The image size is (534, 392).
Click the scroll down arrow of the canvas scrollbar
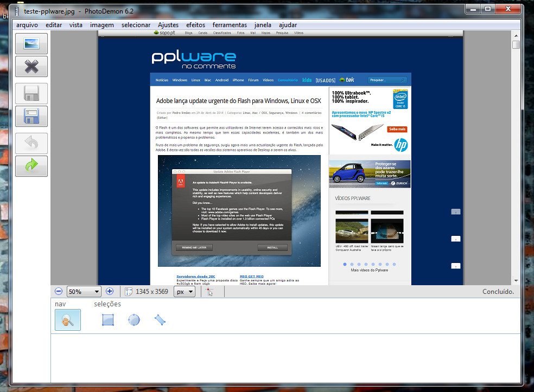pos(516,280)
